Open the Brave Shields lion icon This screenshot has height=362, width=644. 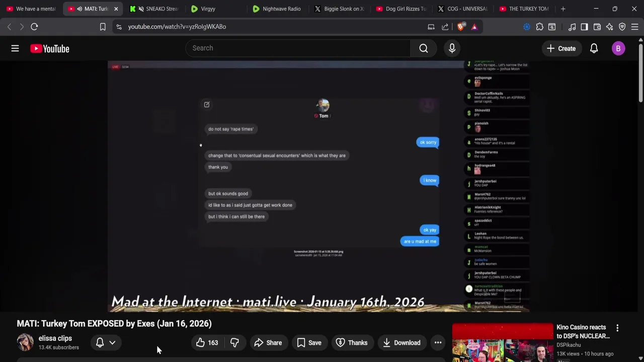pos(461,27)
